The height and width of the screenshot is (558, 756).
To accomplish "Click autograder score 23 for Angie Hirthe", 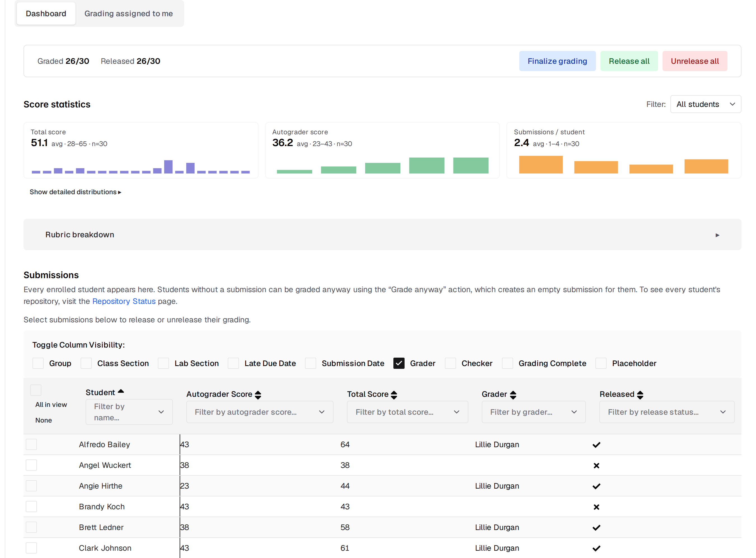I will coord(184,486).
